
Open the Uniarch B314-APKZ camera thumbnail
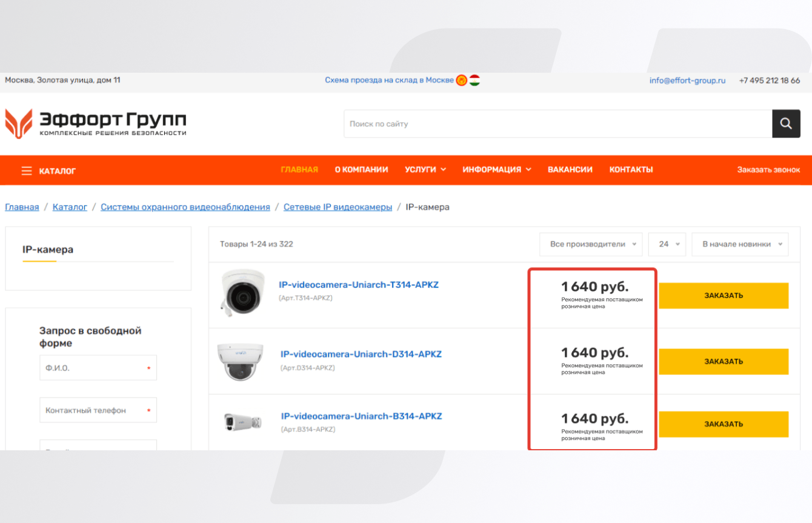[x=242, y=422]
